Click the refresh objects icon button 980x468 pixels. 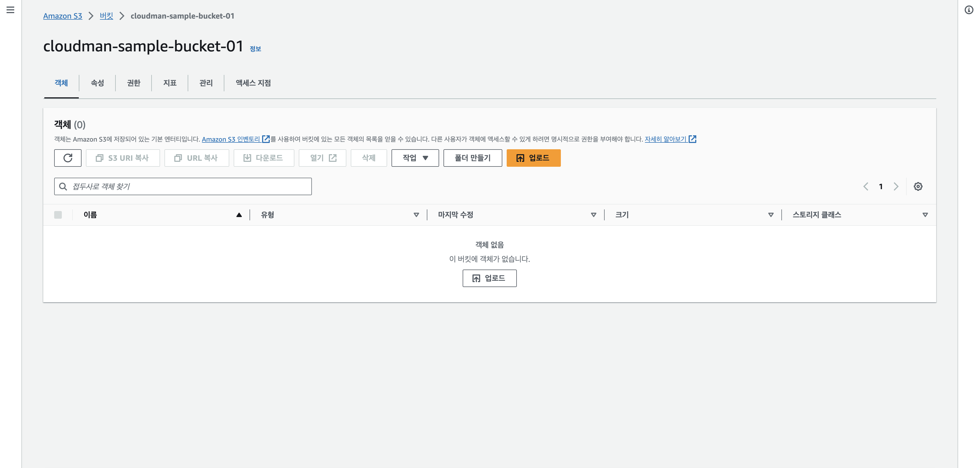point(68,158)
